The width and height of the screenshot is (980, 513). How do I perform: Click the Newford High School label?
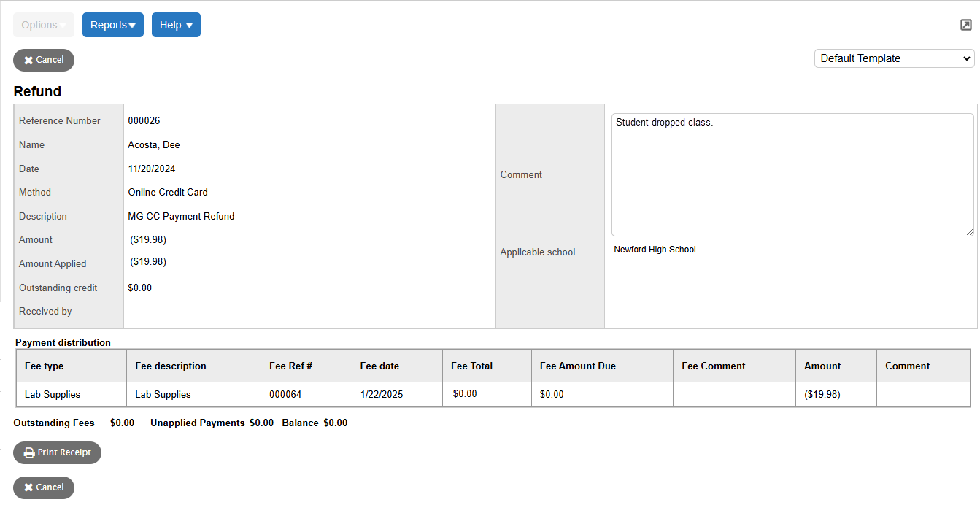(x=655, y=249)
